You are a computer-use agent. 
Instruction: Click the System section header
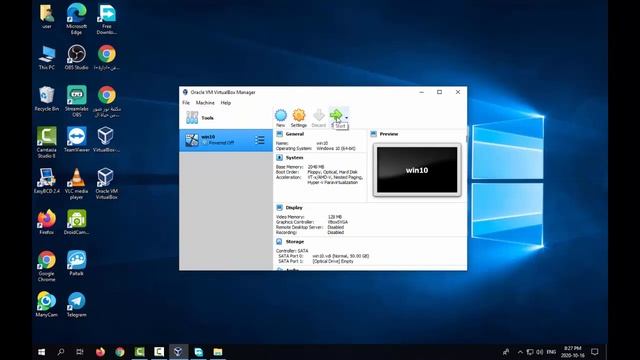pos(294,158)
